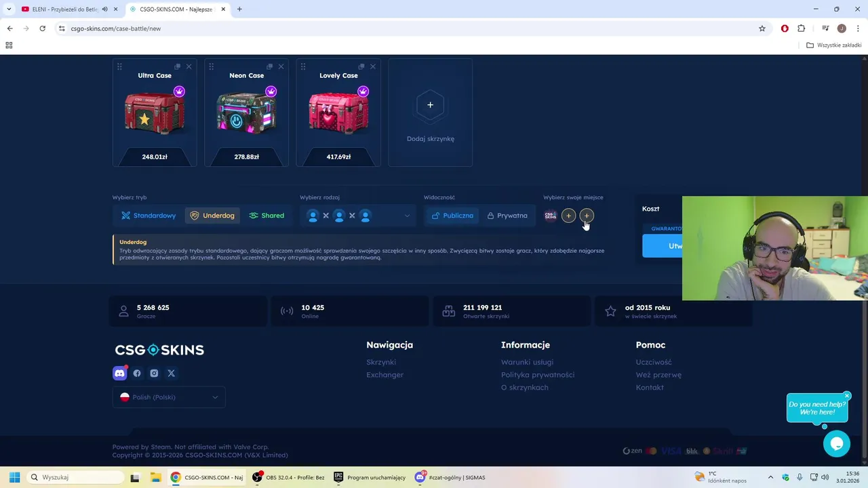Open the O skrzynkach link
Viewport: 868px width, 488px height.
tap(525, 388)
